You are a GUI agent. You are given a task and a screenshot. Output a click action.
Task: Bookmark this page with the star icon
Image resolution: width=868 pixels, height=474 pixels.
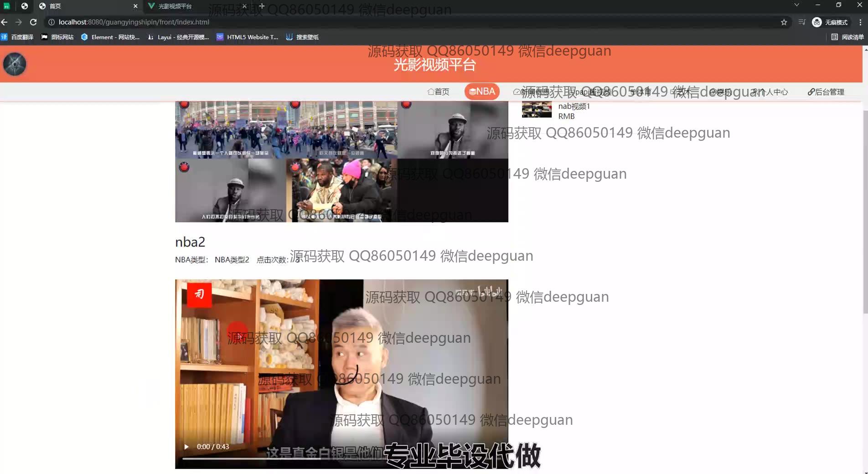point(784,22)
